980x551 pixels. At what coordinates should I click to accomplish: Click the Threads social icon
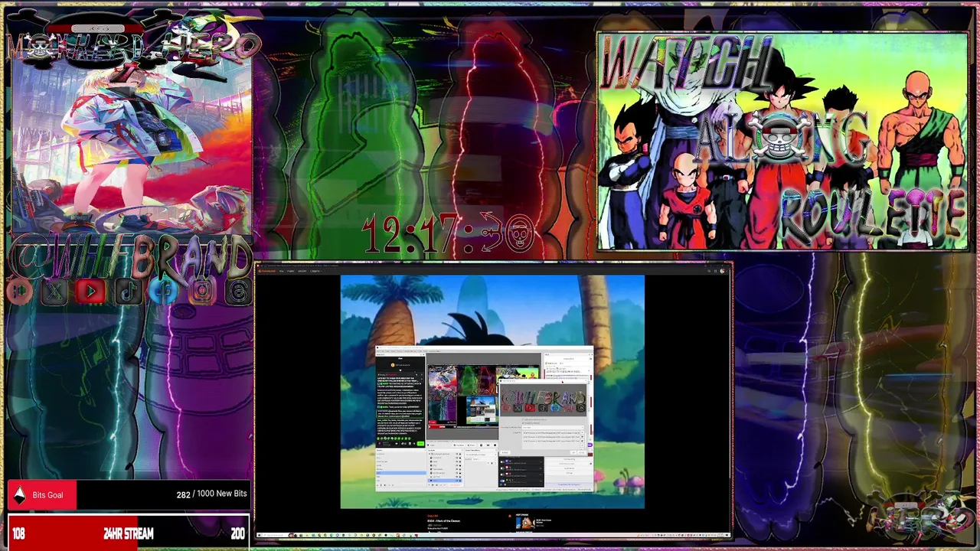coord(237,292)
